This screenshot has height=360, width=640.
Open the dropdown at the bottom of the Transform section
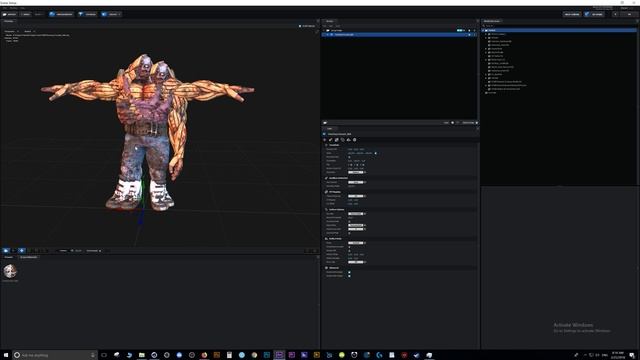click(356, 172)
